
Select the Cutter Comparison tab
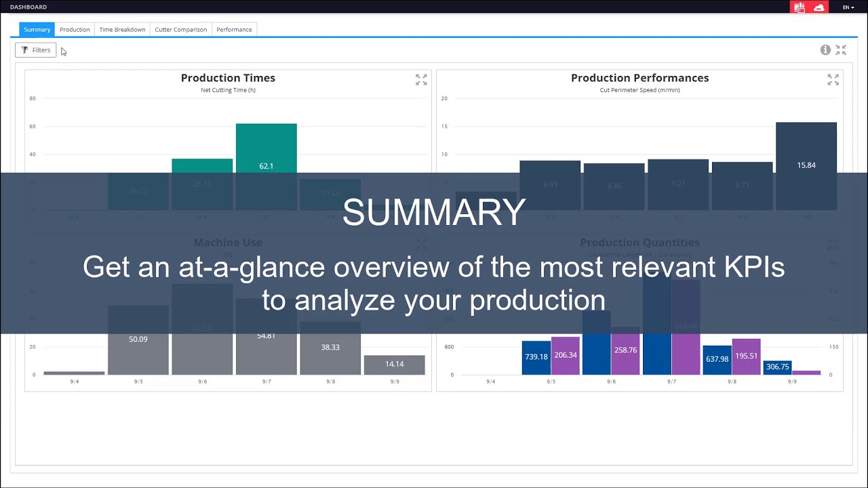181,30
